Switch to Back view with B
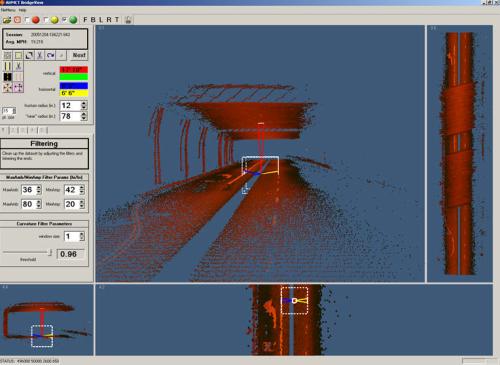The height and width of the screenshot is (365, 500). pyautogui.click(x=93, y=20)
